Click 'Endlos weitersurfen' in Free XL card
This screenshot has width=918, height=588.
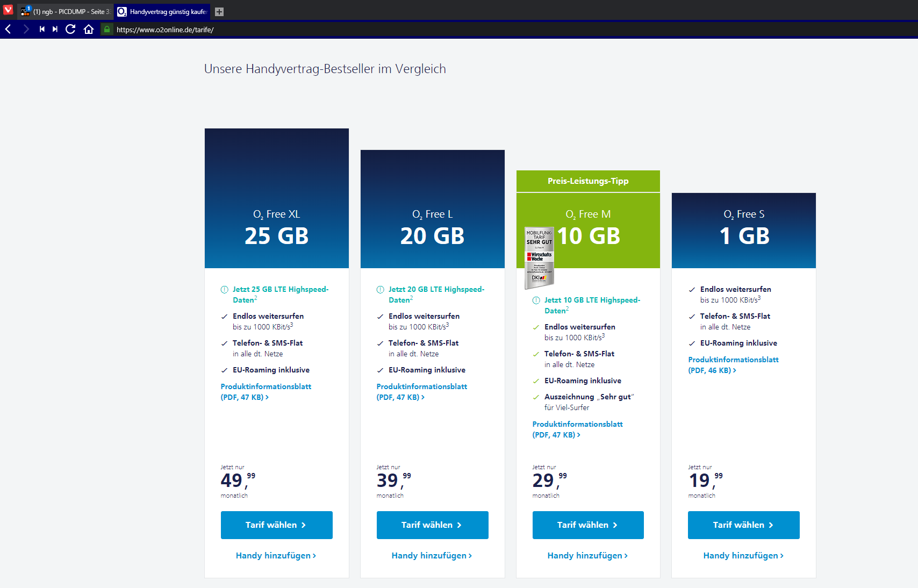268,316
